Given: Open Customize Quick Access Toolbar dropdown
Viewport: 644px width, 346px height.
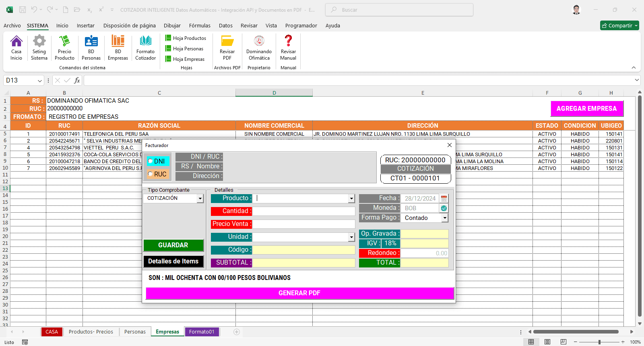Looking at the screenshot, I should click(x=112, y=10).
